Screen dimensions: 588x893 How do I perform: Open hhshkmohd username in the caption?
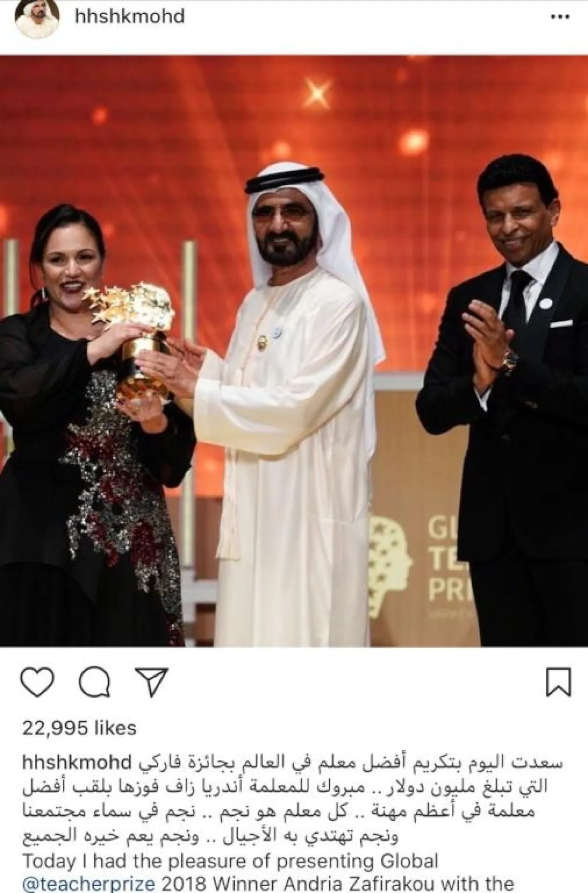click(x=77, y=763)
